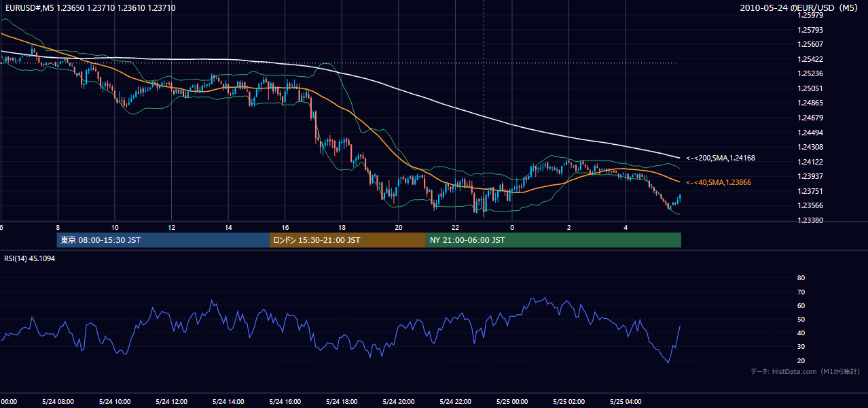Click RSI scale value 80

click(x=801, y=278)
